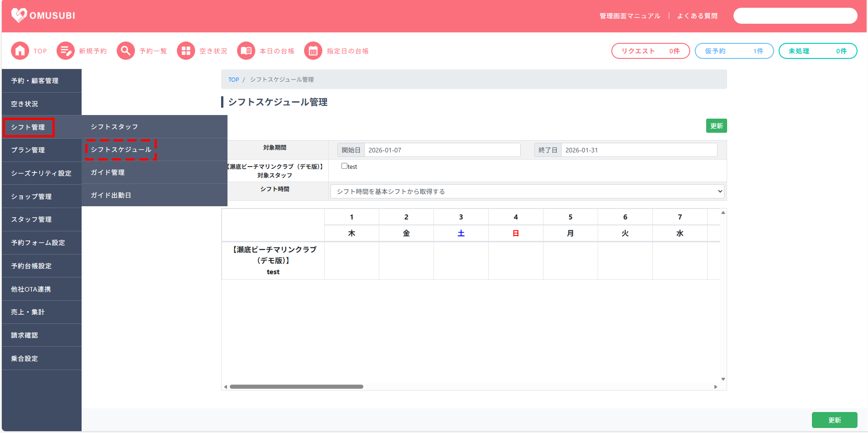This screenshot has height=433, width=868.
Task: Expand the shift time (シフト時間) dropdown
Action: click(x=527, y=191)
